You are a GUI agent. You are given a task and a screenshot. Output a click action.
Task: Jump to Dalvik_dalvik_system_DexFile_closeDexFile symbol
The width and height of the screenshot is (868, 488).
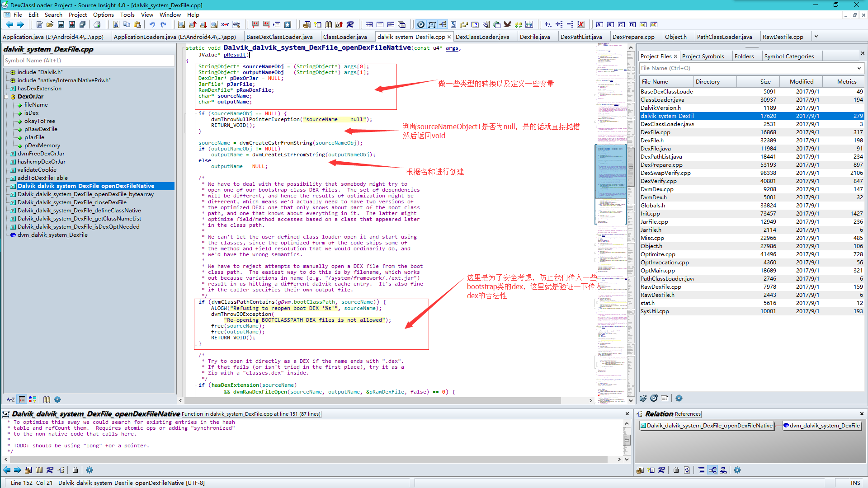(72, 202)
